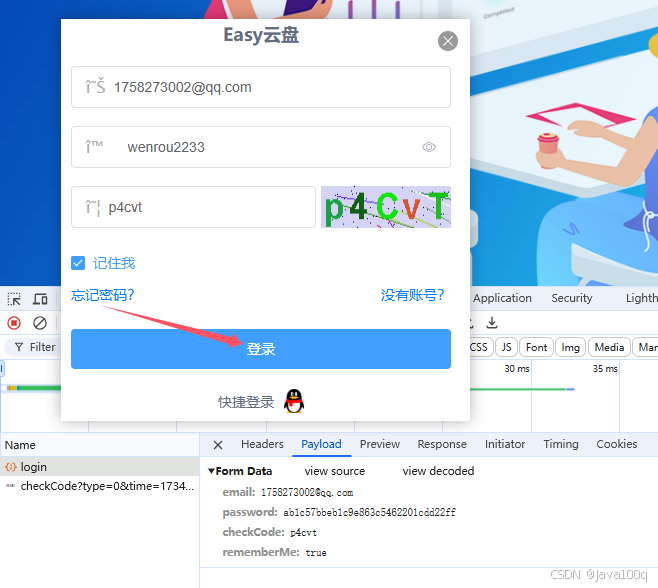Image resolution: width=658 pixels, height=588 pixels.
Task: Click the 35 ms timeline marker
Action: coord(605,368)
